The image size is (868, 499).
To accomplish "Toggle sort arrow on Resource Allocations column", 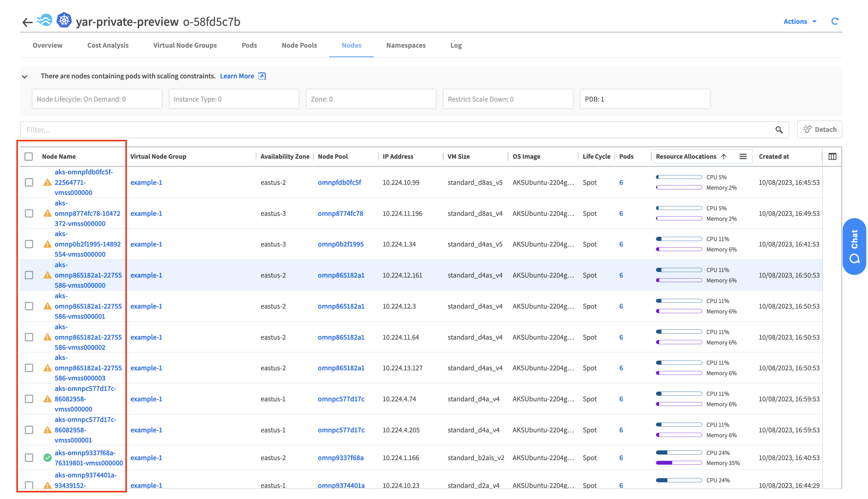I will pyautogui.click(x=723, y=157).
